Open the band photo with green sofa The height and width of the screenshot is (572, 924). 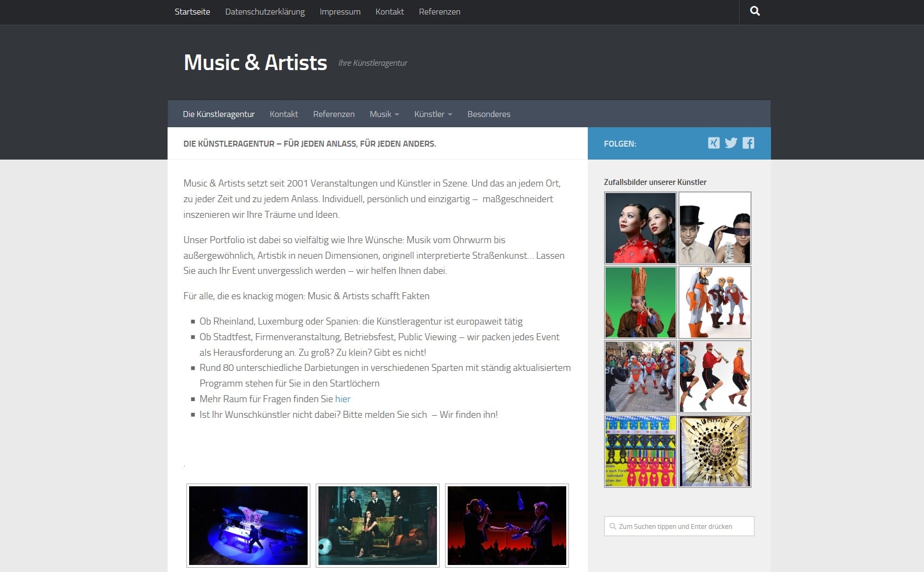tap(378, 526)
